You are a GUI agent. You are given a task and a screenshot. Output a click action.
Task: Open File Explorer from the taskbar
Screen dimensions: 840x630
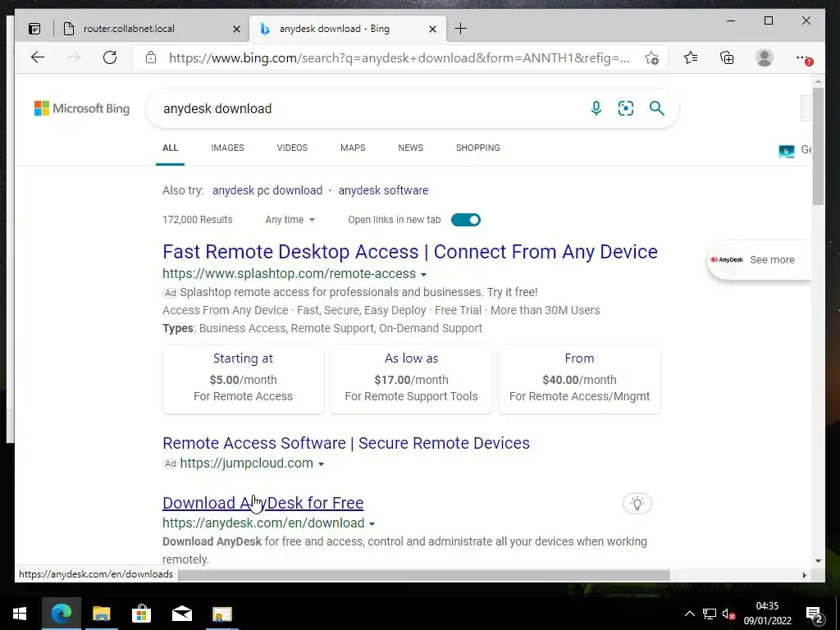click(x=101, y=614)
